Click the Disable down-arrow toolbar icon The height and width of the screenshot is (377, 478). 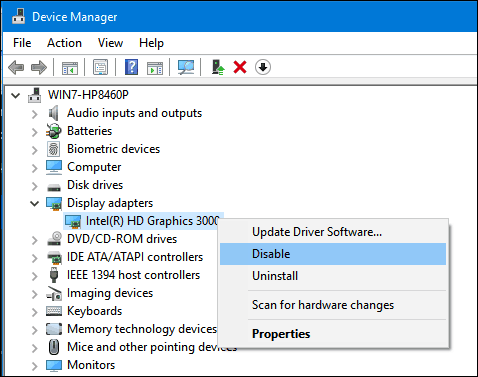(263, 67)
